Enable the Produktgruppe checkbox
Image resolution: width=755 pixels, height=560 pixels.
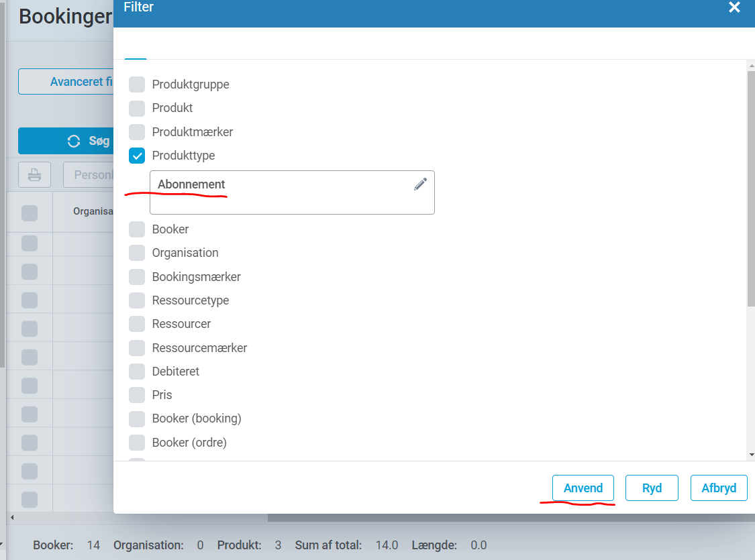pyautogui.click(x=137, y=85)
